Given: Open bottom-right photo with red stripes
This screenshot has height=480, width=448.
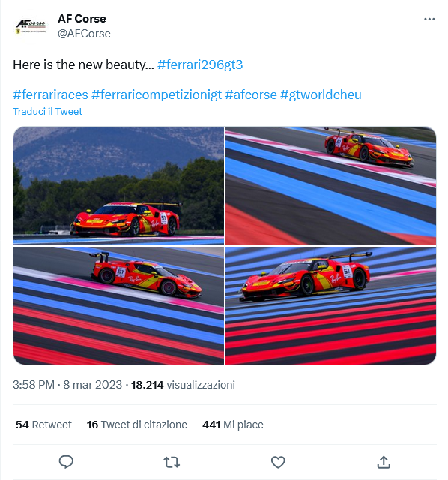Looking at the screenshot, I should click(x=331, y=305).
